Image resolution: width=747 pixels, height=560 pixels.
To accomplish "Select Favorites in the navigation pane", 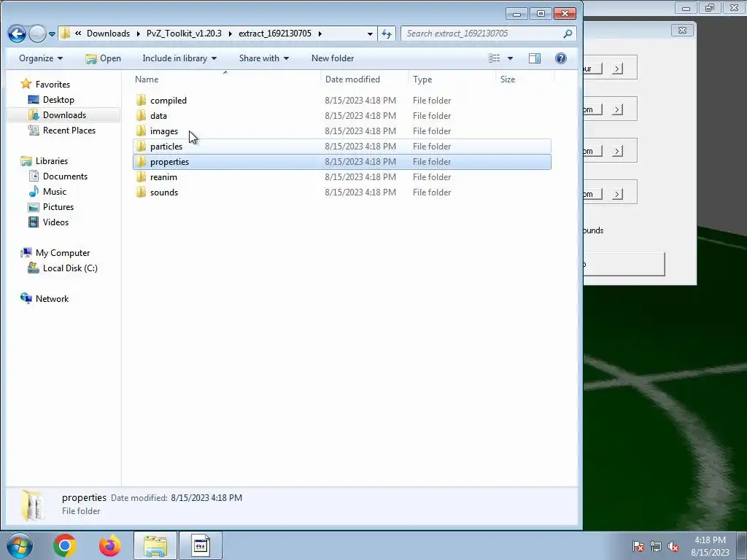I will [53, 85].
